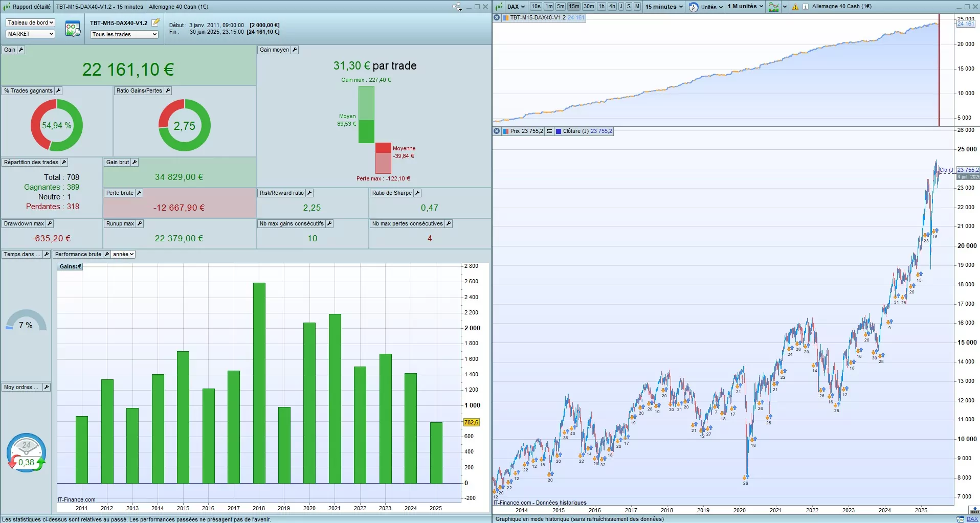Open the DAX instrument menu

pos(516,7)
